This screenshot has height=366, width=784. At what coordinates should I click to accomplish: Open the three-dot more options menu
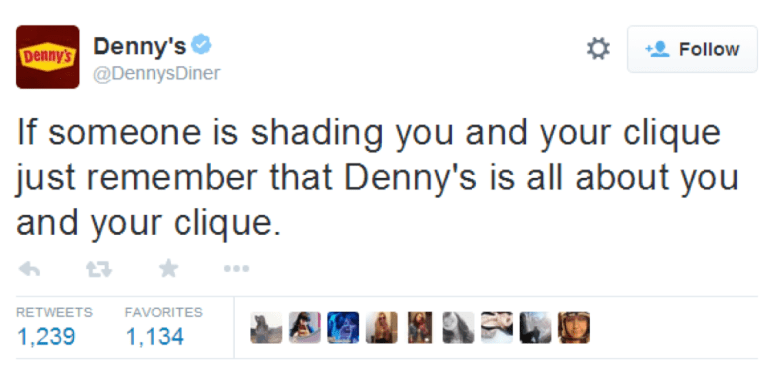point(236,269)
